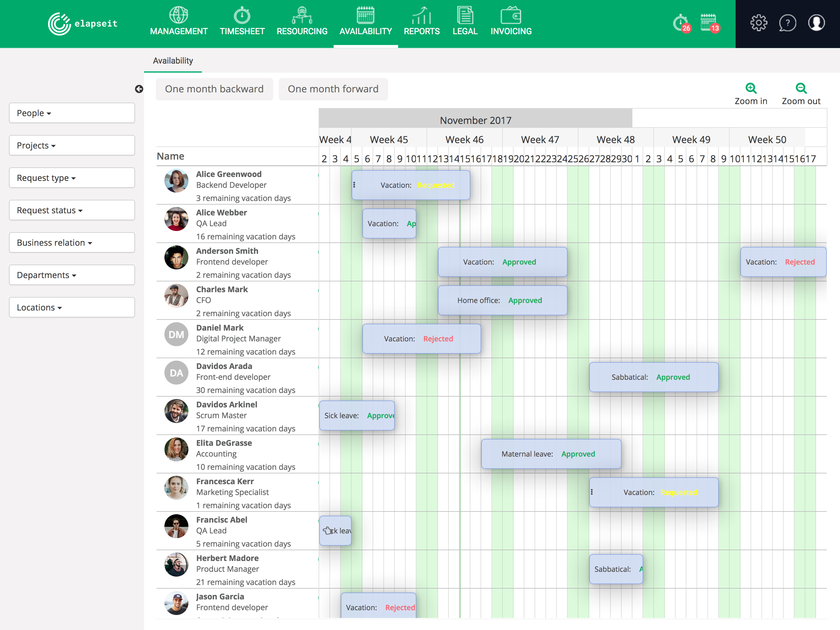Screen dimensions: 840x630
Task: Open Alice Greenwood's avatar
Action: click(176, 181)
